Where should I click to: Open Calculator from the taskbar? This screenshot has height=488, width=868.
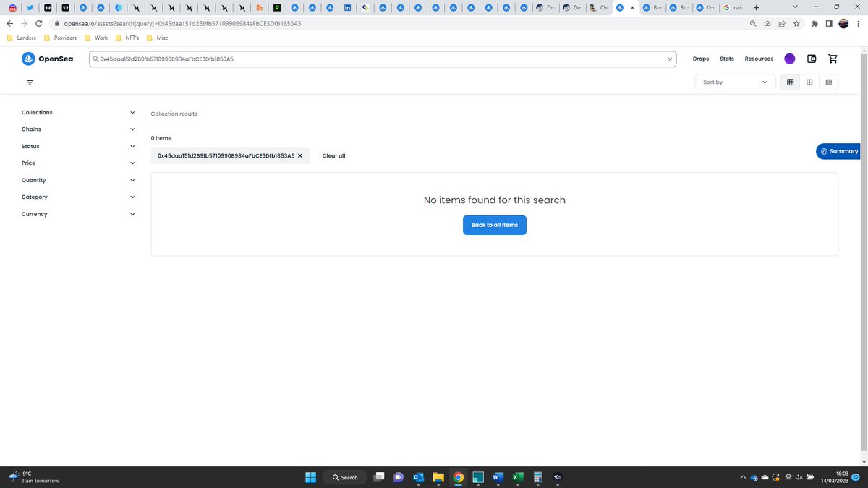537,477
